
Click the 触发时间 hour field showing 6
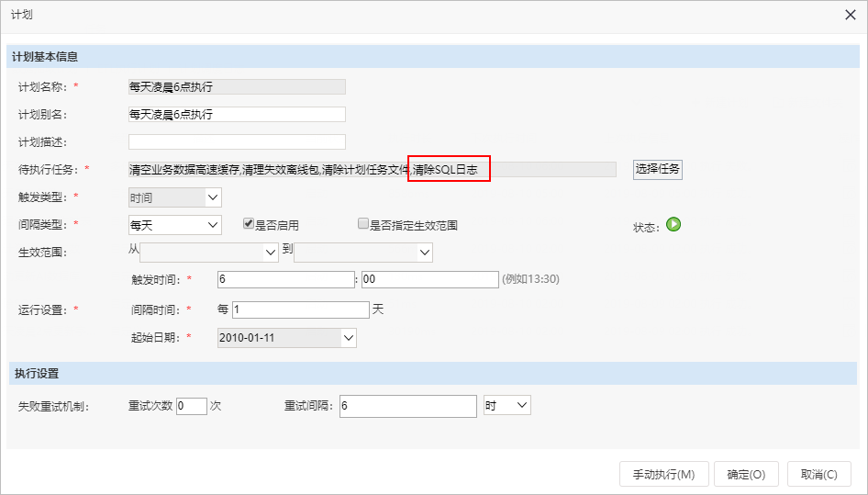(x=285, y=279)
